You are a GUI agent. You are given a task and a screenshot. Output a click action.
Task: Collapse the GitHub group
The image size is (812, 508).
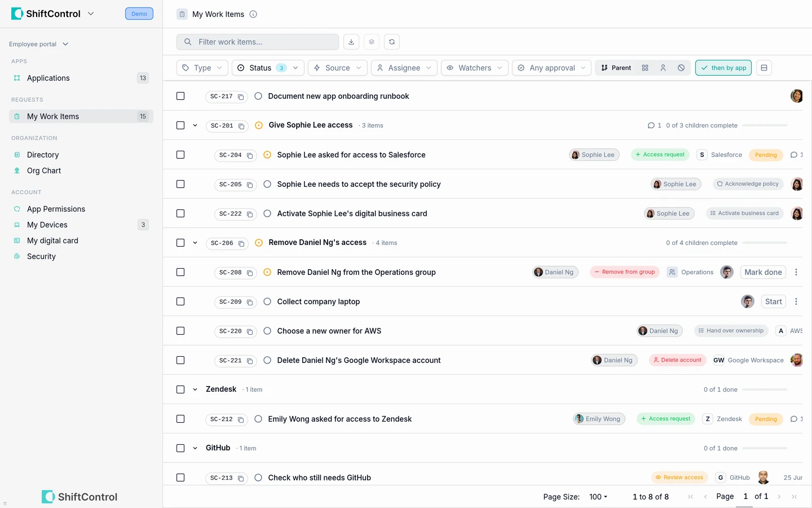[x=195, y=448]
